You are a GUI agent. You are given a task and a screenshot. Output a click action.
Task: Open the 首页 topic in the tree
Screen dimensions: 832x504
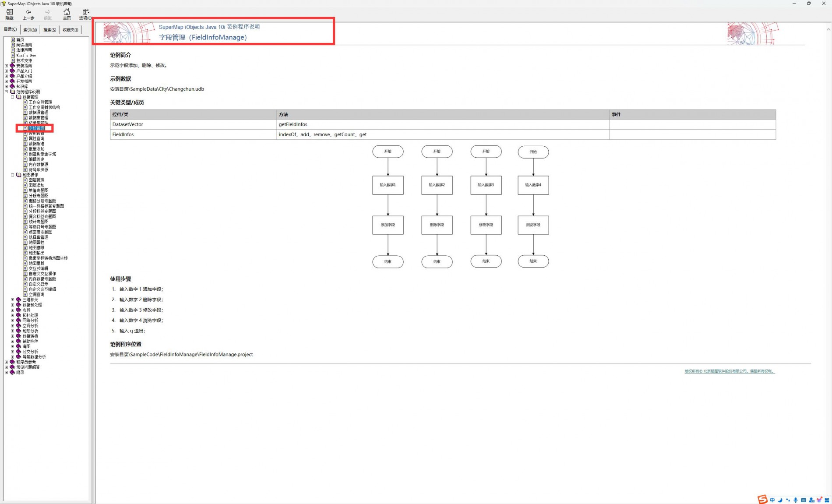[x=20, y=40]
